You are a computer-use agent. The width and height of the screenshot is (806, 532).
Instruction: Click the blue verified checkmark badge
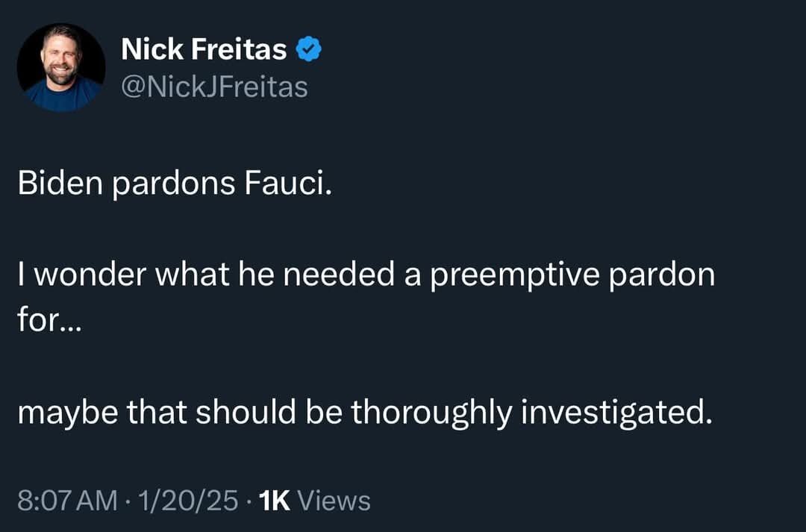point(310,50)
